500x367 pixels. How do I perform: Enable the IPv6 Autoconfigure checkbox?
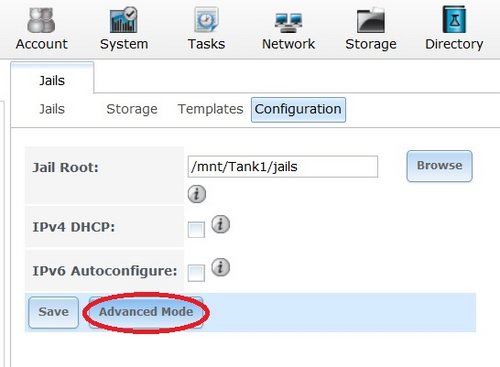pyautogui.click(x=196, y=273)
